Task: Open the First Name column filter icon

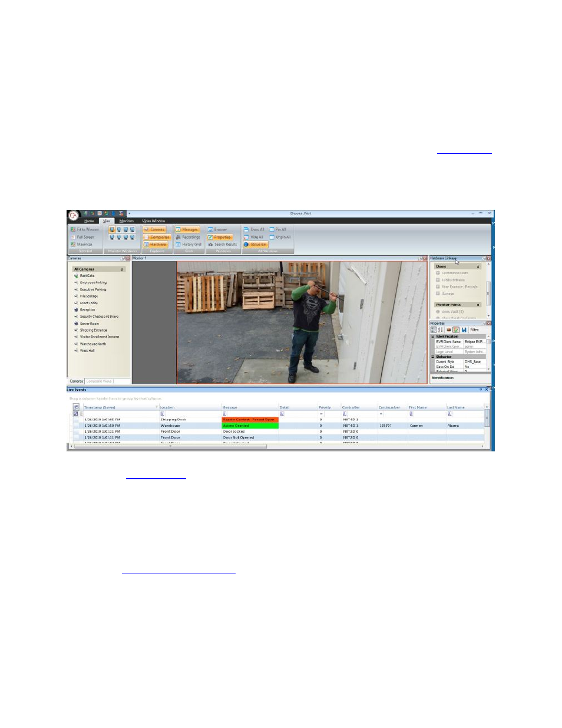Action: (x=411, y=414)
